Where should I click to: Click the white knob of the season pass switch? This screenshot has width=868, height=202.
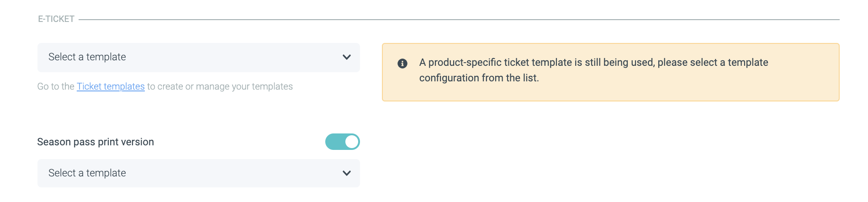click(x=351, y=142)
